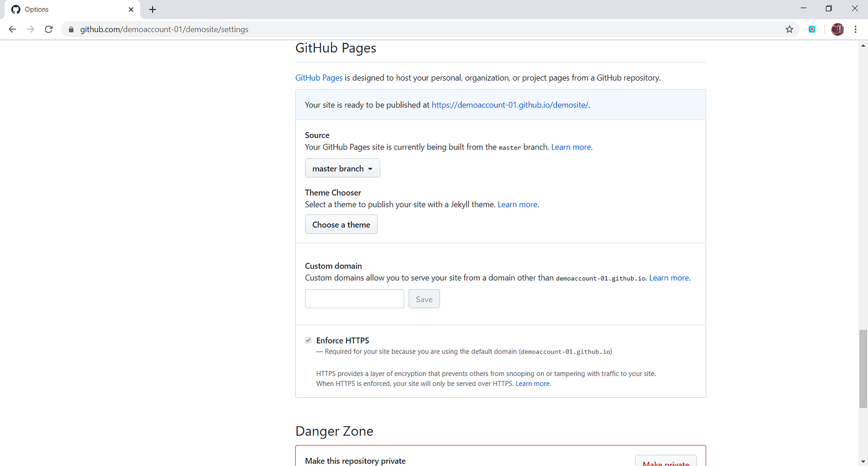The width and height of the screenshot is (868, 466).
Task: Visit the published demosite URL
Action: (x=509, y=104)
